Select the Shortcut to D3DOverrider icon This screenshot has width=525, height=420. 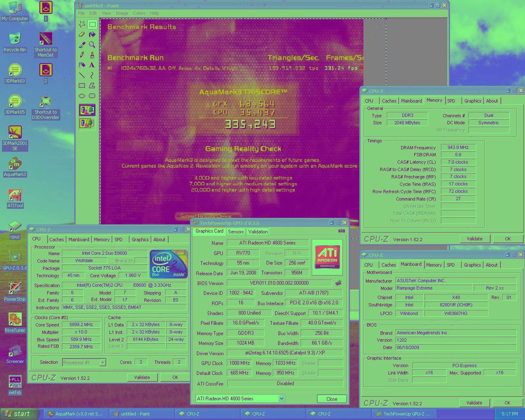(x=46, y=107)
